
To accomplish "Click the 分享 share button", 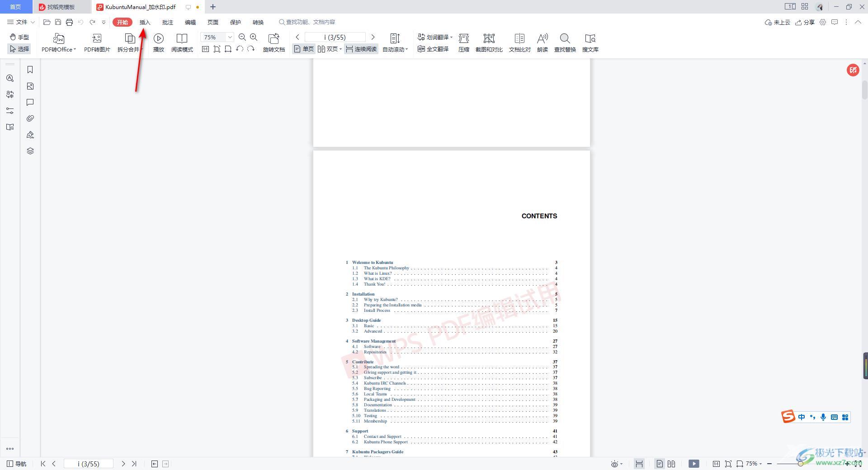I will pos(805,22).
